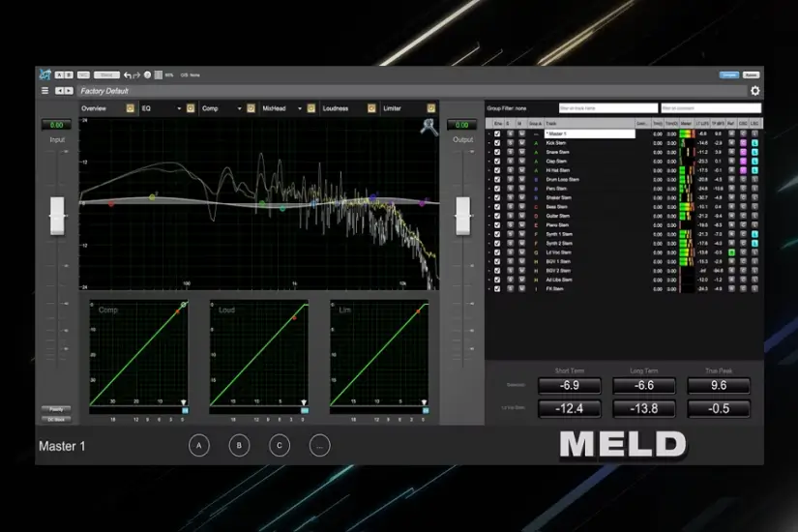The width and height of the screenshot is (798, 532).
Task: Click the round info icon in toolbar
Action: point(148,74)
